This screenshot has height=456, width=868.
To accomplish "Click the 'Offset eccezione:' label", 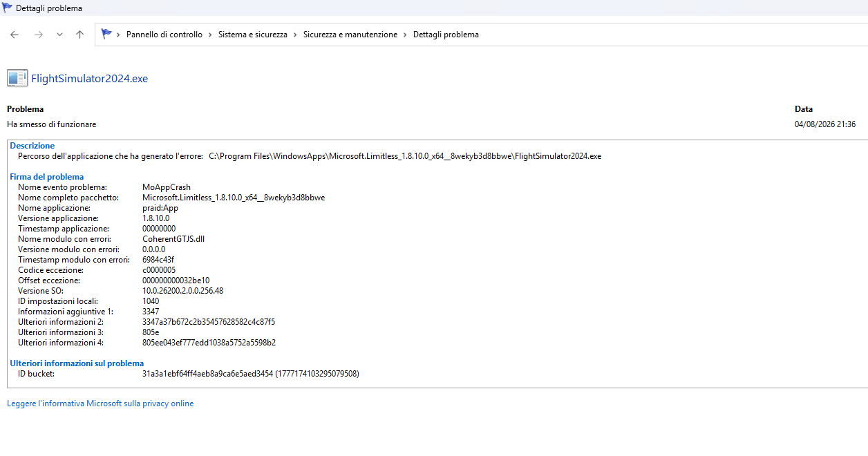I will (x=49, y=281).
